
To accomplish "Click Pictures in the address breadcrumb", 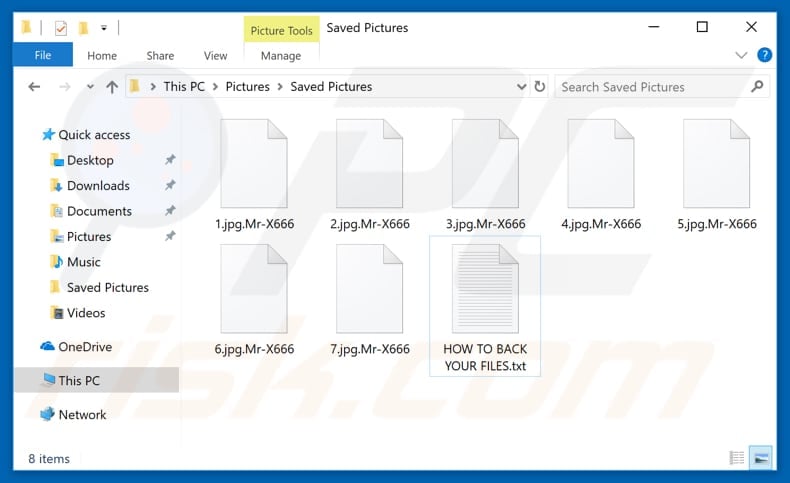I will pos(247,87).
